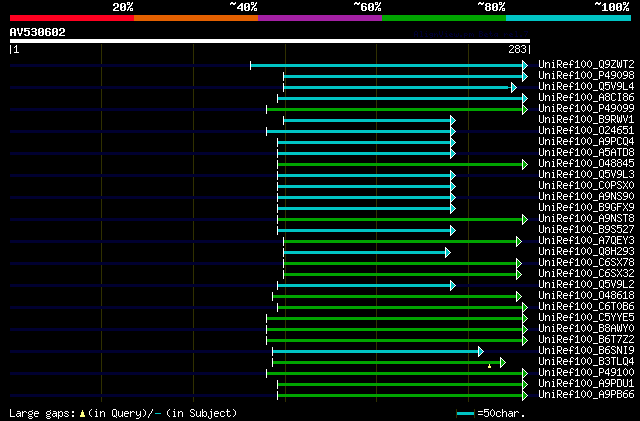Click the green ~80% identity legend segment
Image resolution: width=640 pixels, height=421 pixels.
pos(444,18)
